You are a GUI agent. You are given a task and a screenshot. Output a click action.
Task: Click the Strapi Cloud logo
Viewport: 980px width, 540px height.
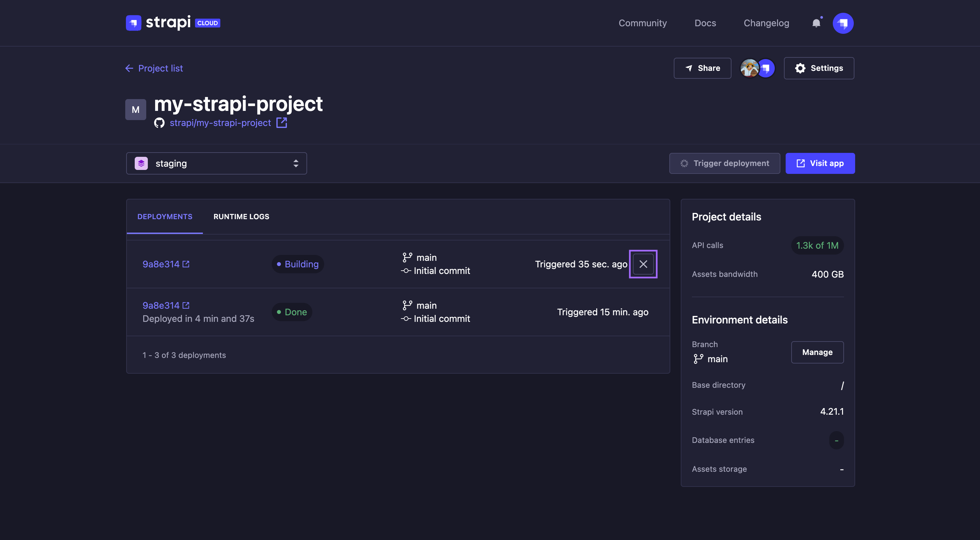tap(173, 23)
